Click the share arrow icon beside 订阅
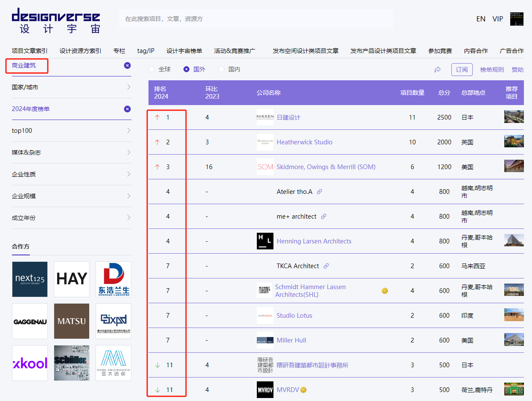The width and height of the screenshot is (532, 401). point(437,70)
